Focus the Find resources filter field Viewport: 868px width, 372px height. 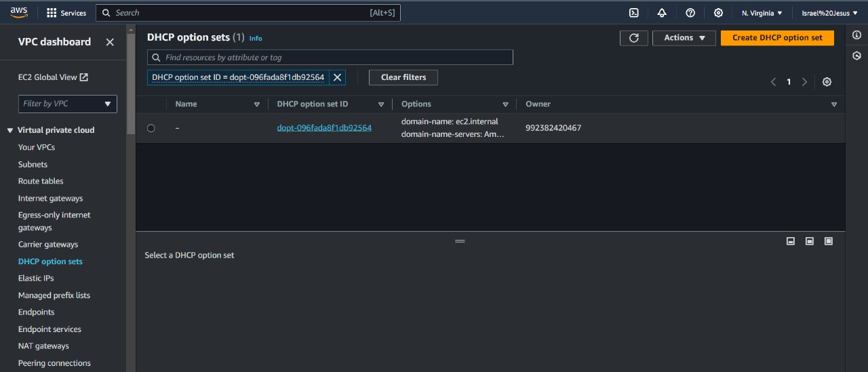[x=330, y=58]
